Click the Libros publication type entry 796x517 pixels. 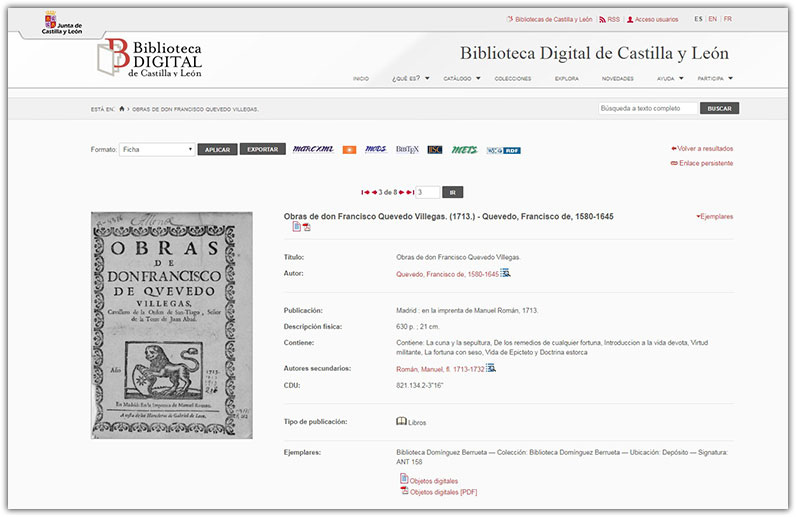[411, 422]
